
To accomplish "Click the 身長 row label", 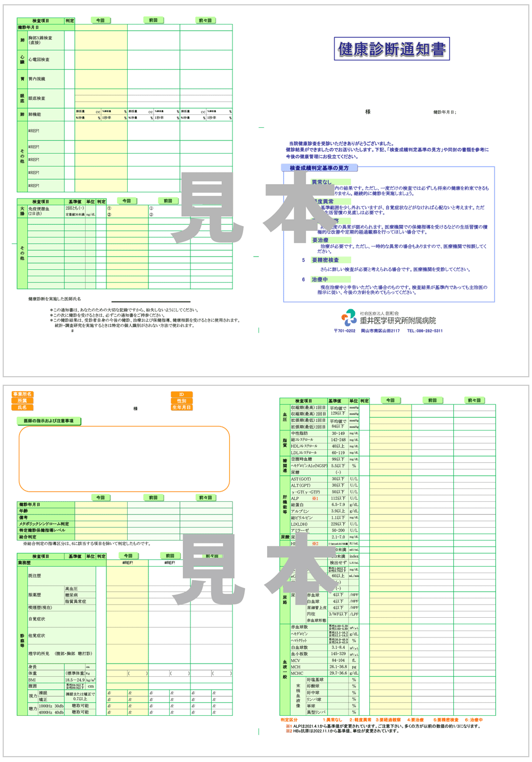I will [32, 667].
